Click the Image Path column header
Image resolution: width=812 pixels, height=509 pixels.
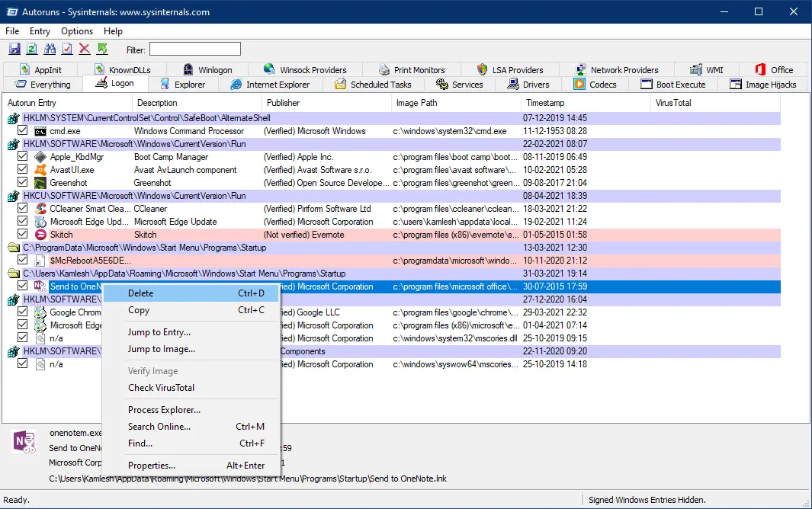pos(456,103)
